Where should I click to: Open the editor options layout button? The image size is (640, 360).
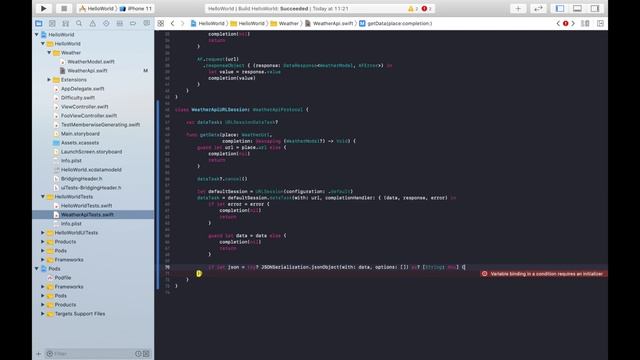coord(585,23)
